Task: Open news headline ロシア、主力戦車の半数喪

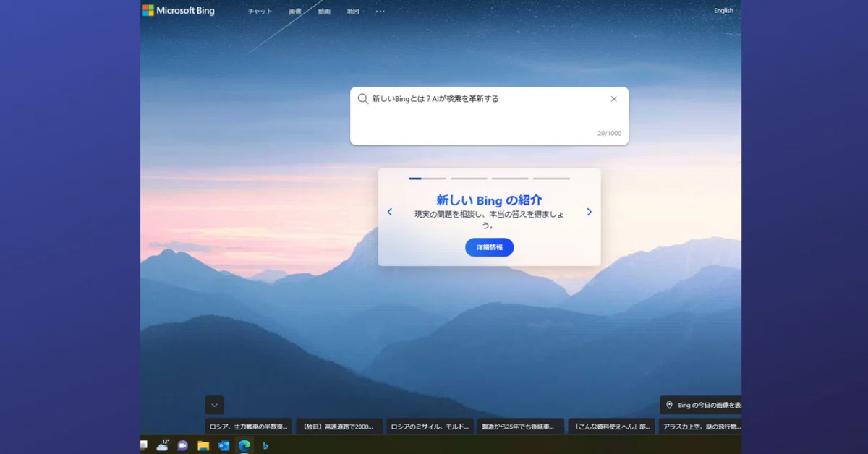Action: click(249, 427)
